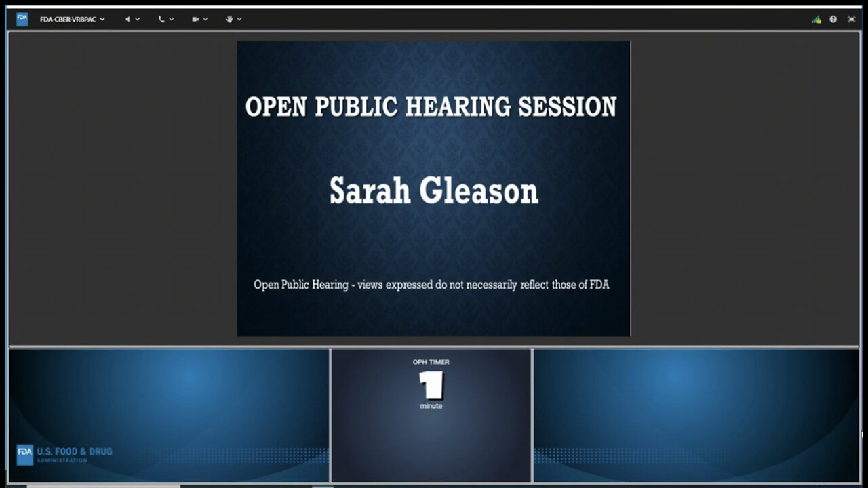
Task: Expand the speaker options arrow
Action: tap(138, 19)
